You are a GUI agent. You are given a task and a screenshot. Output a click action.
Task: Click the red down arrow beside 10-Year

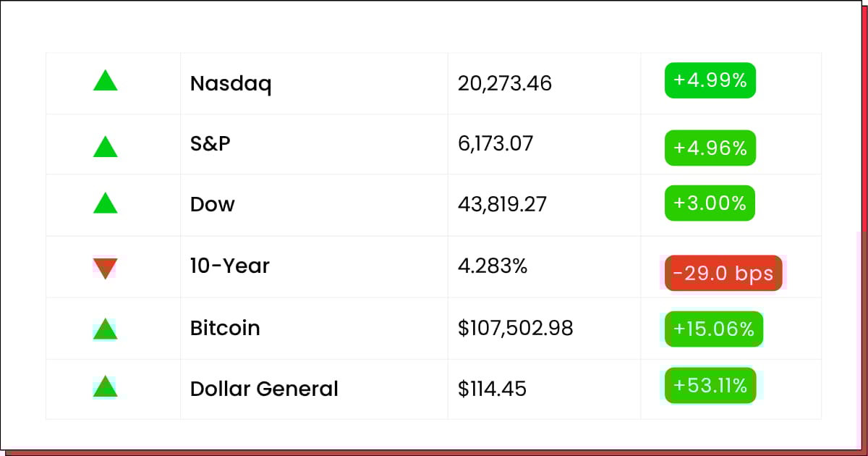pos(105,269)
